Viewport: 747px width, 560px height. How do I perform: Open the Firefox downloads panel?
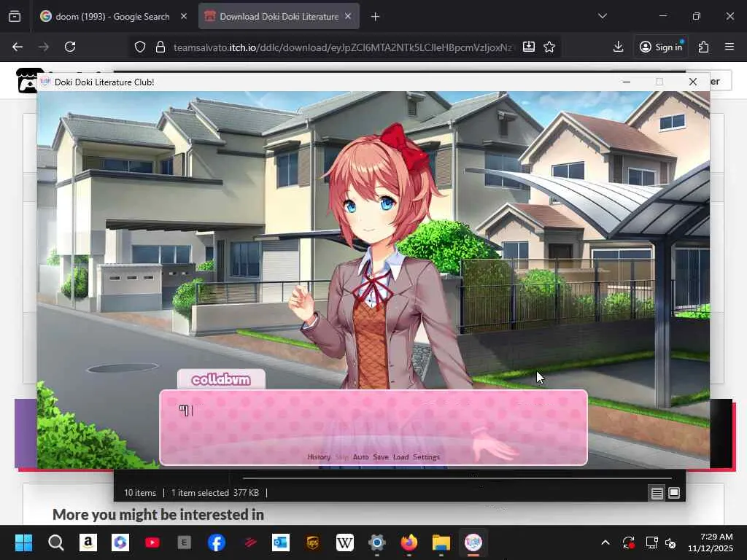618,47
